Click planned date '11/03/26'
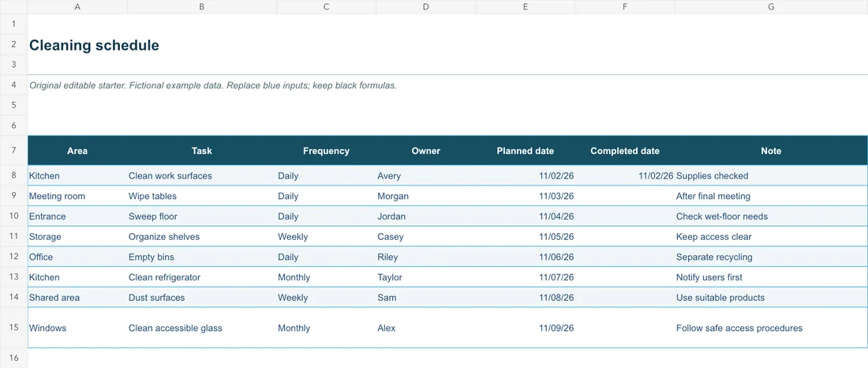The image size is (868, 368). (x=526, y=196)
